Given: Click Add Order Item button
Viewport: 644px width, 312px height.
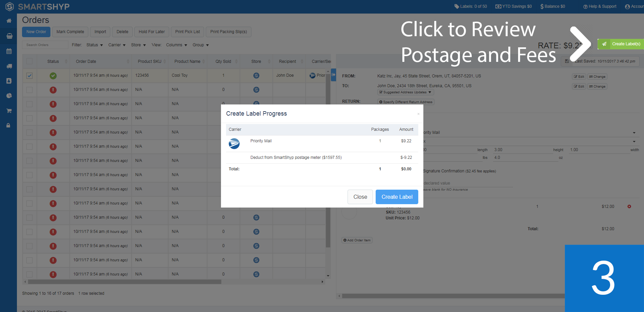Looking at the screenshot, I should (357, 240).
